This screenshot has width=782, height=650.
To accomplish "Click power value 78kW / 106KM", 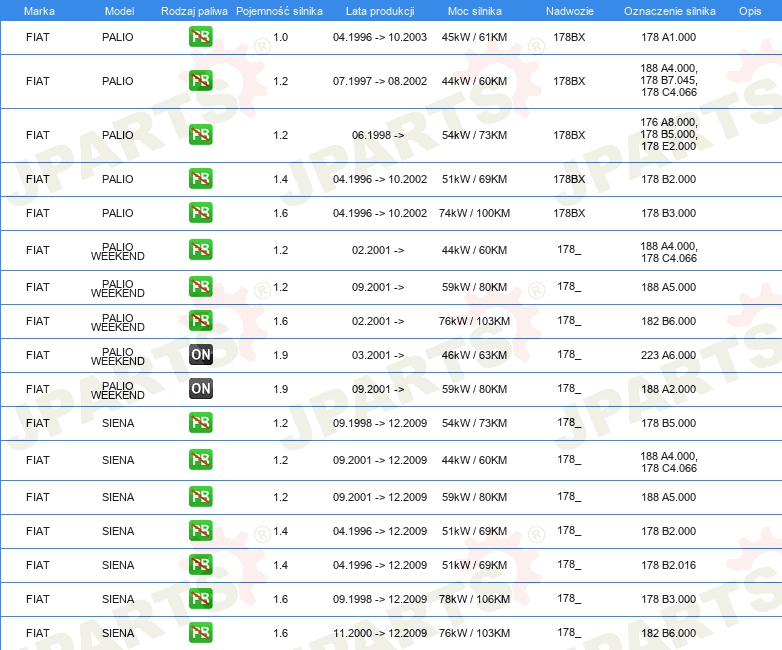I will point(474,599).
